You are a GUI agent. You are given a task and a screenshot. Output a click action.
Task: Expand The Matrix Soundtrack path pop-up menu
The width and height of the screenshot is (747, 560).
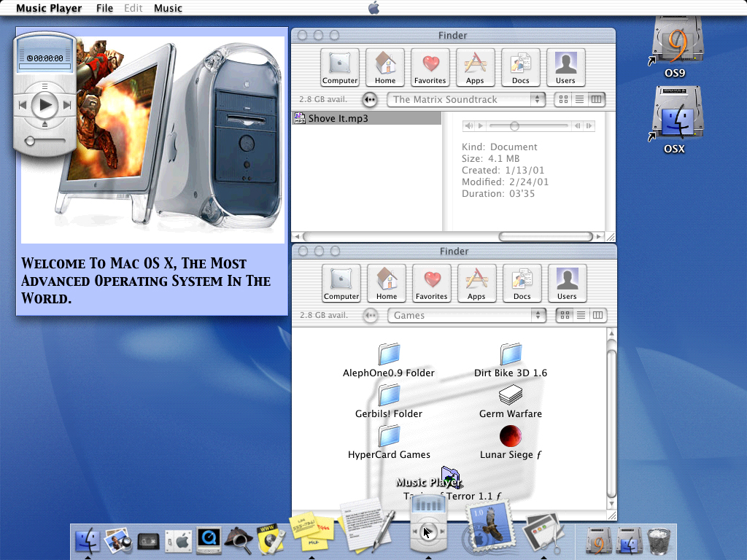pyautogui.click(x=466, y=99)
